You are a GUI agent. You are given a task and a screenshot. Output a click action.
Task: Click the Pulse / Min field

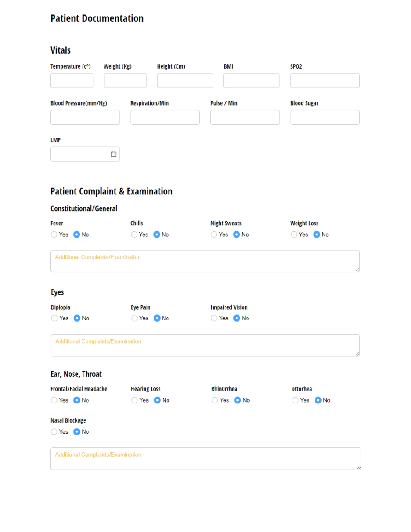tap(245, 117)
